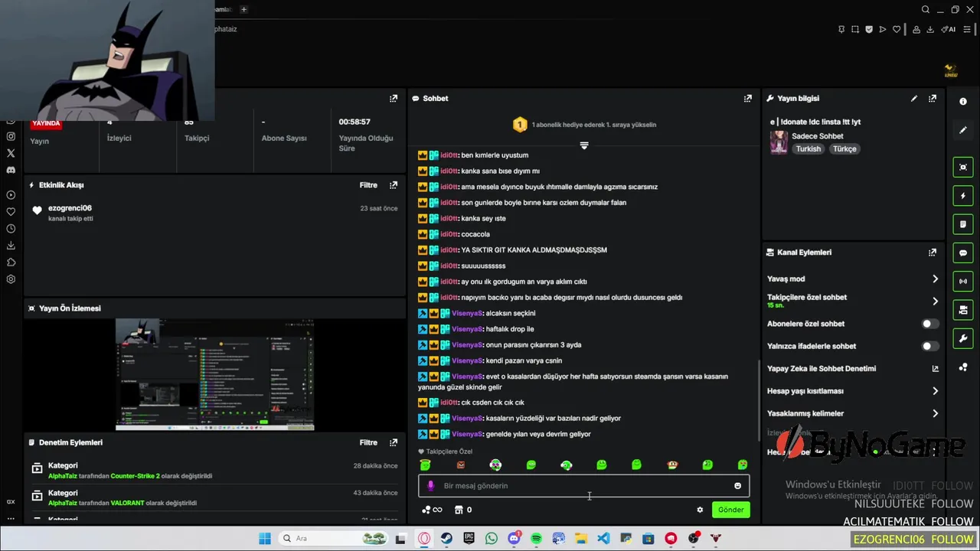Click the Gönder send button
The width and height of the screenshot is (980, 551).
730,510
